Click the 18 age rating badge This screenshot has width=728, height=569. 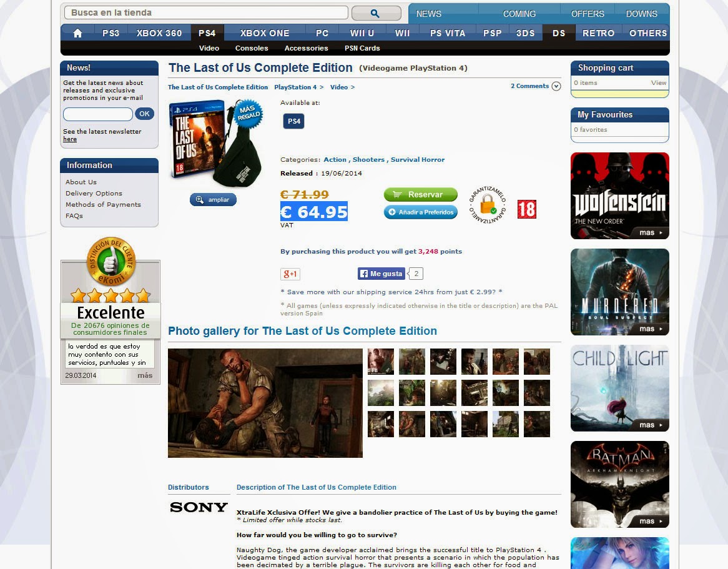tap(526, 209)
